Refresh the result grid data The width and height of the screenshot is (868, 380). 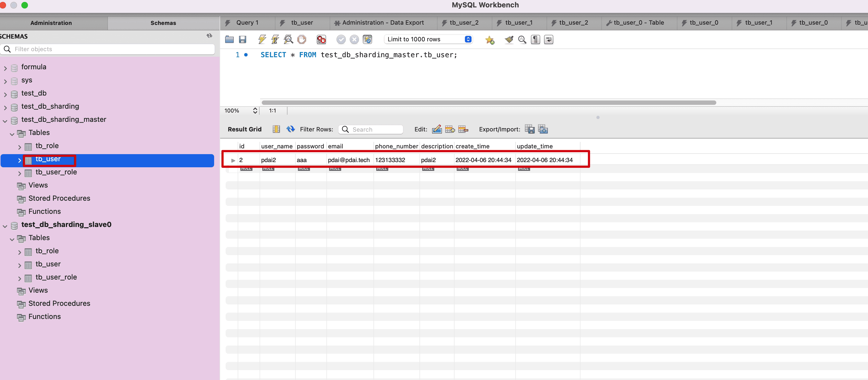pyautogui.click(x=291, y=129)
